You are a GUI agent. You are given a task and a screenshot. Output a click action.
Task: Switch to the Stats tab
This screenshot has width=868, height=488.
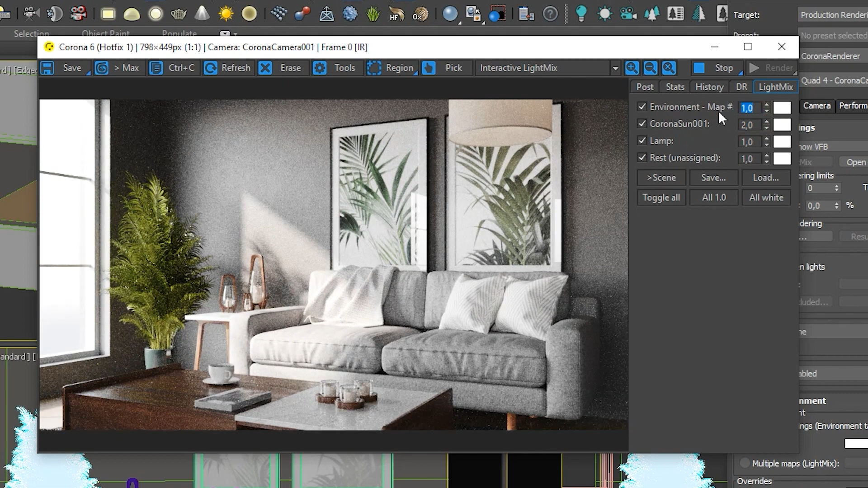[x=675, y=87]
